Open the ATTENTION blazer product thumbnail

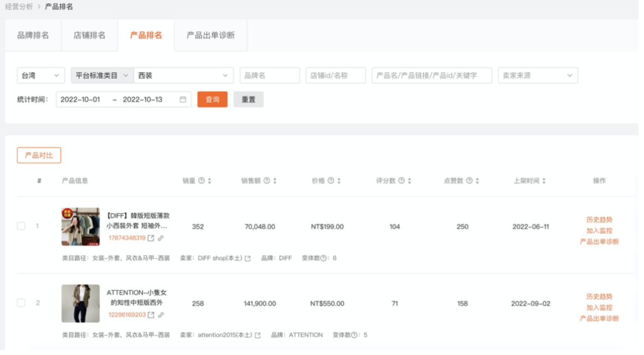[x=80, y=303]
